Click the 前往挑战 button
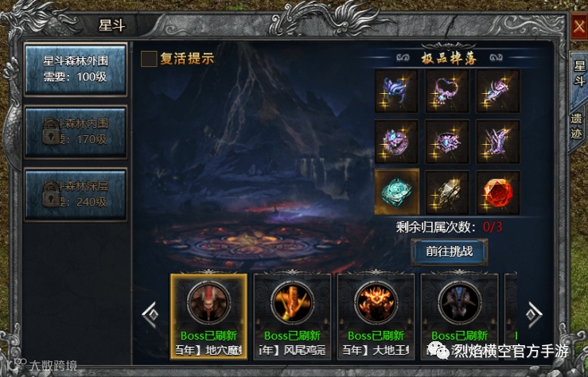This screenshot has width=588, height=377. pyautogui.click(x=450, y=252)
